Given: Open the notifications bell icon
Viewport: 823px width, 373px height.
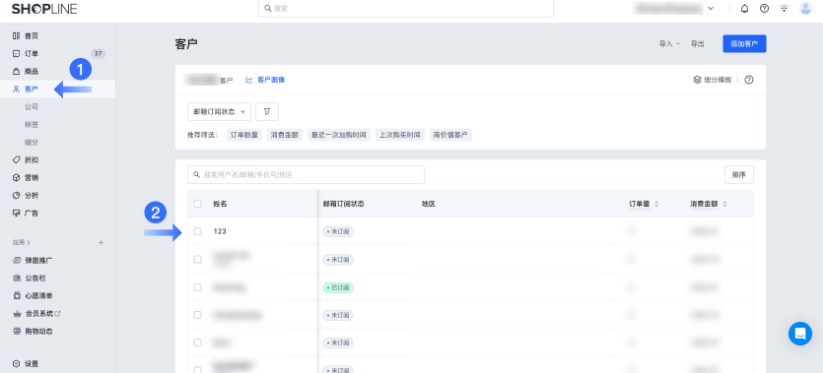Looking at the screenshot, I should pos(744,8).
